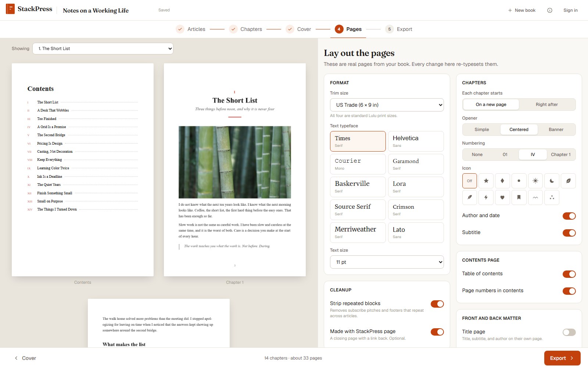
Task: Click the StackPress logo icon
Action: pyautogui.click(x=10, y=9)
